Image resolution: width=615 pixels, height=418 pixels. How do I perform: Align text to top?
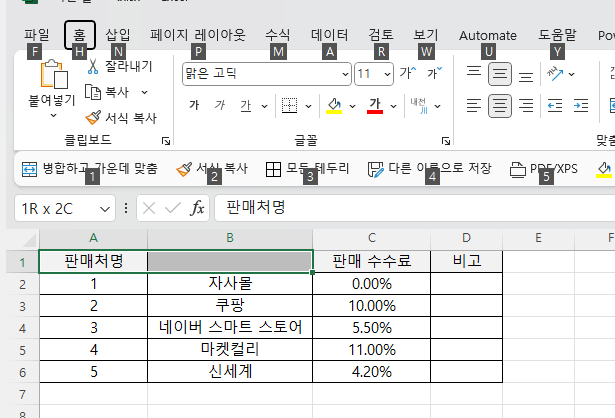(474, 73)
